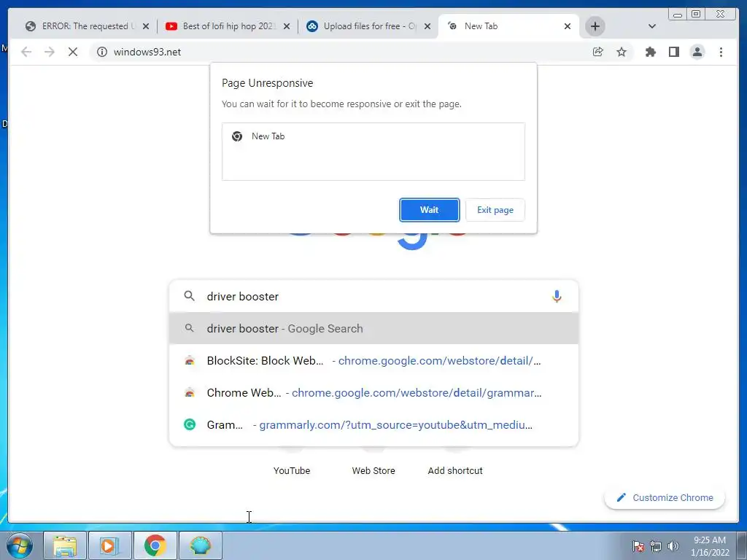Select the grammarly.com suggestion
Viewport: 747px width, 560px height.
pos(374,425)
